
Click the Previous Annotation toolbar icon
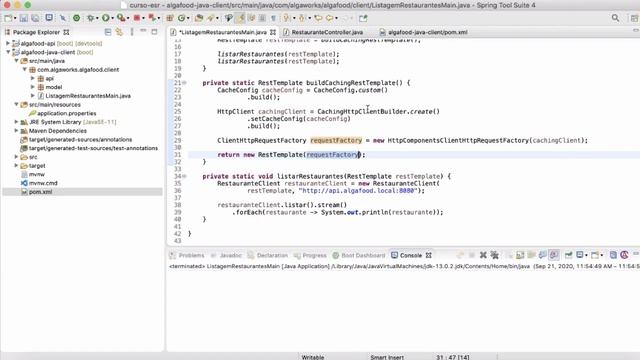coord(302,18)
